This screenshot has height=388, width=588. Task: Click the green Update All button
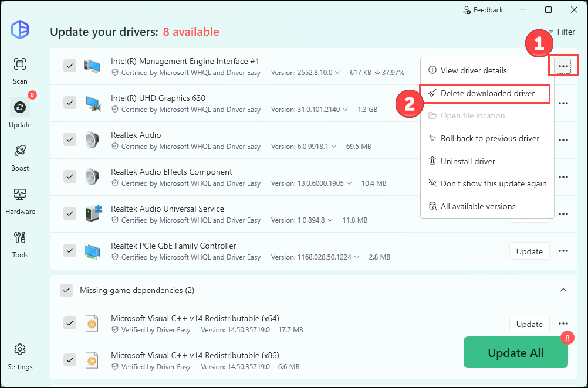(x=515, y=353)
